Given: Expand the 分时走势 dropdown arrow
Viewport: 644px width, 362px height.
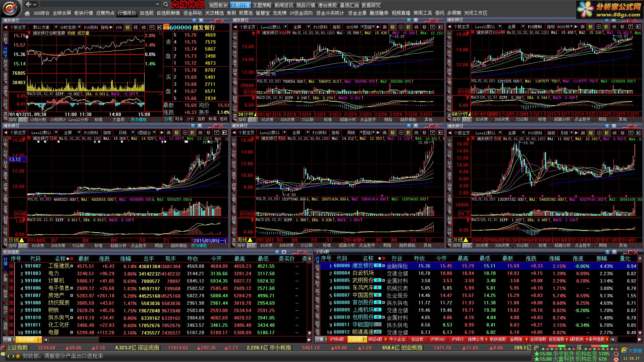Looking at the screenshot, I should (x=78, y=27).
